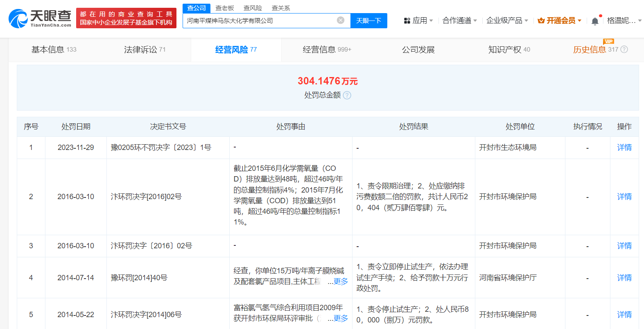Click the row 2 COD penalty reason text

click(x=289, y=195)
